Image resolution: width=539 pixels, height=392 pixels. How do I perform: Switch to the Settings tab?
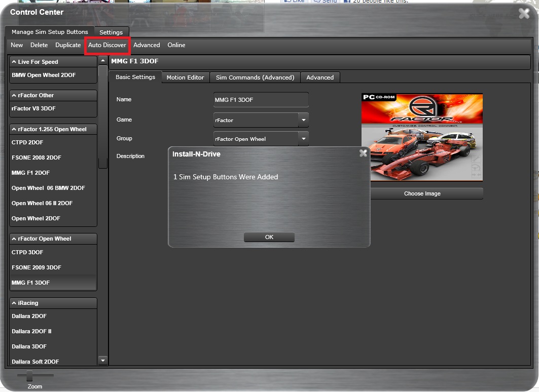(111, 32)
